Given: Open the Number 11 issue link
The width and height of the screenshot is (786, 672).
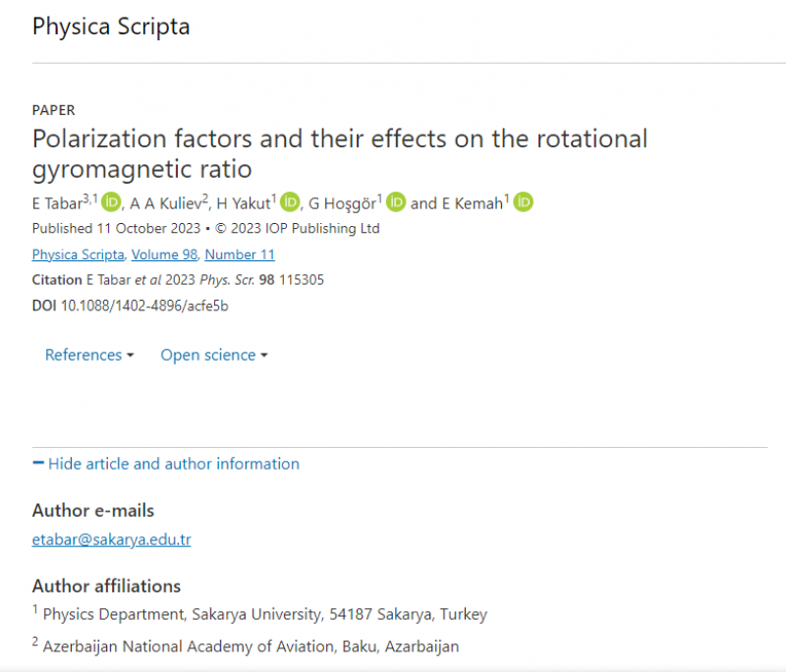Looking at the screenshot, I should point(240,254).
